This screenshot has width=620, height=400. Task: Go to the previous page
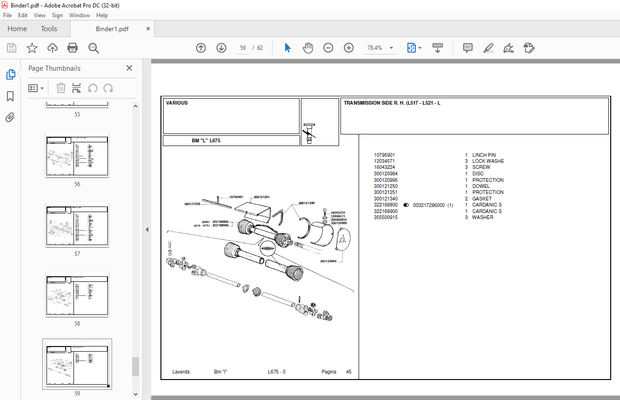201,48
